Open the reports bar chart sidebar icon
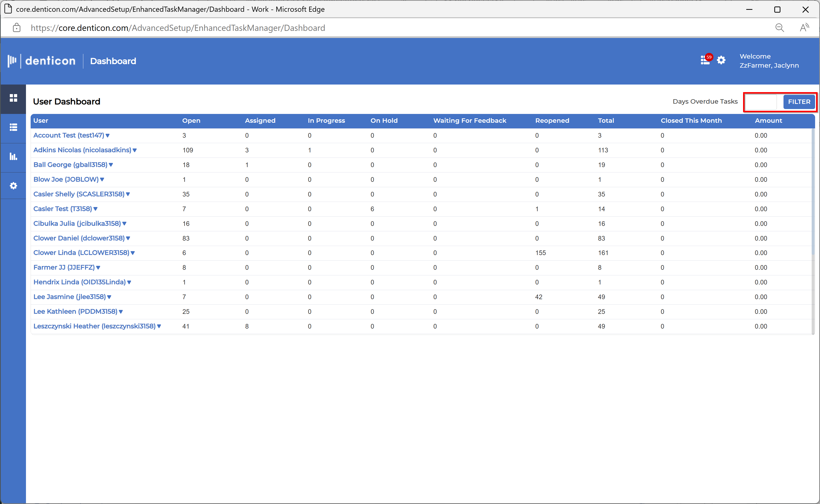The width and height of the screenshot is (820, 504). [13, 156]
